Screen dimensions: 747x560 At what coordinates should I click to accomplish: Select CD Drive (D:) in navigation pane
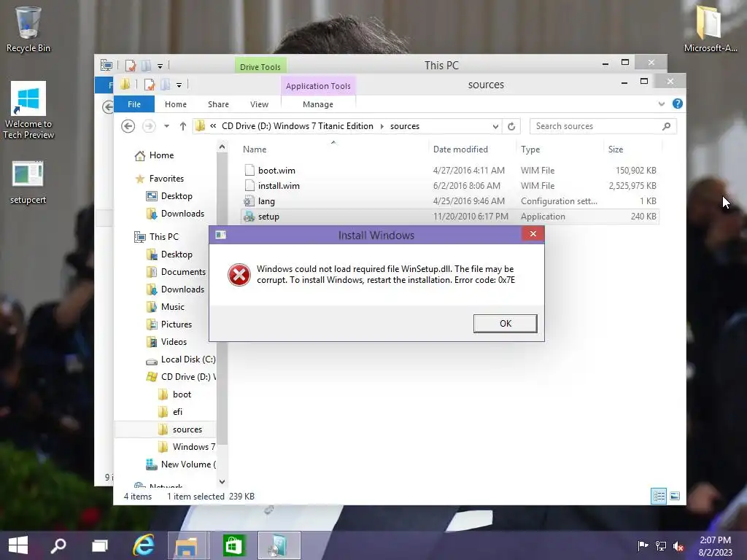pos(188,377)
